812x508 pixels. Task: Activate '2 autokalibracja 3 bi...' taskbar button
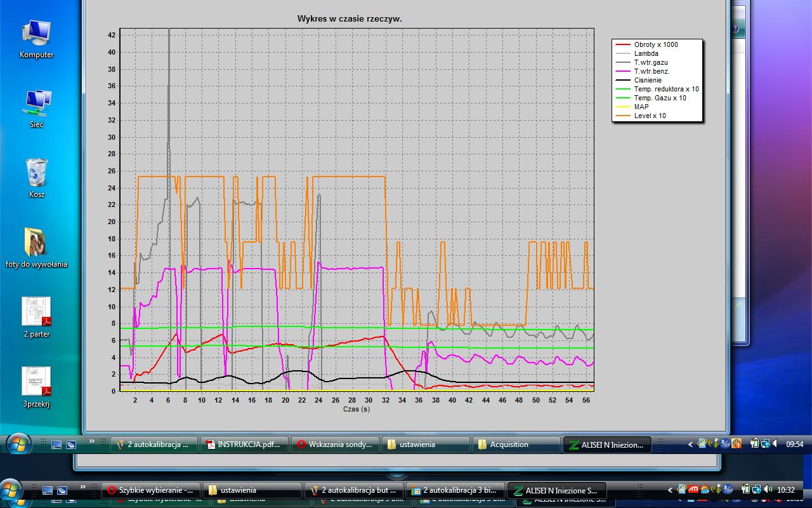[455, 490]
